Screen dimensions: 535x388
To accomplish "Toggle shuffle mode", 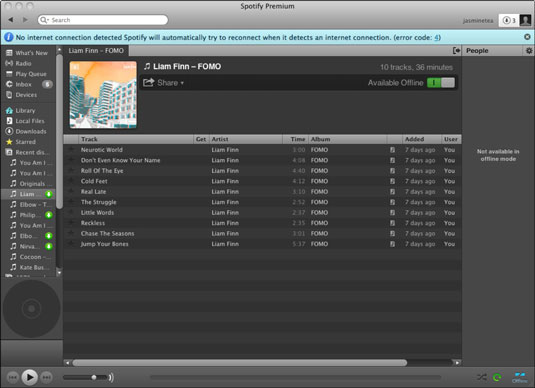I will point(482,377).
